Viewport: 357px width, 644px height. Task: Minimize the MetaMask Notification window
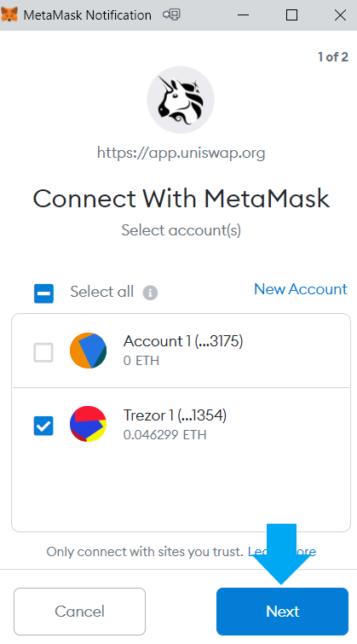(244, 15)
